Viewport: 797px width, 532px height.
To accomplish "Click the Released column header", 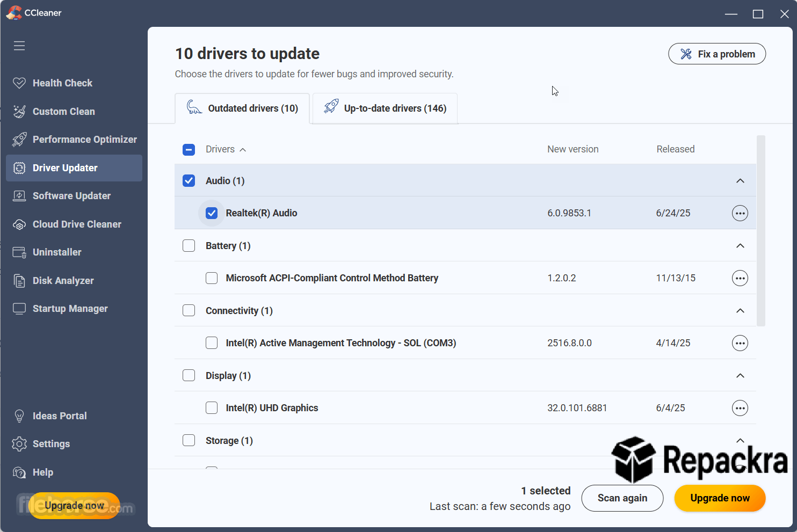I will click(x=676, y=149).
